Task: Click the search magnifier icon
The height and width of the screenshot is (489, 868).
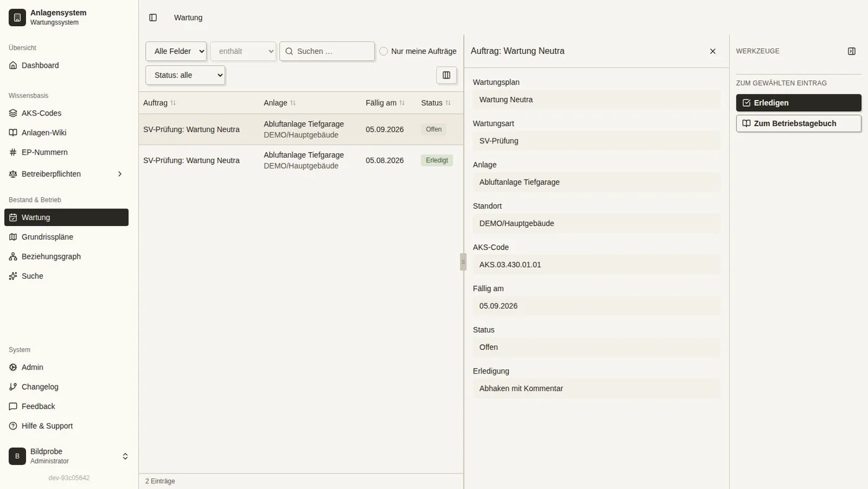Action: pyautogui.click(x=289, y=52)
